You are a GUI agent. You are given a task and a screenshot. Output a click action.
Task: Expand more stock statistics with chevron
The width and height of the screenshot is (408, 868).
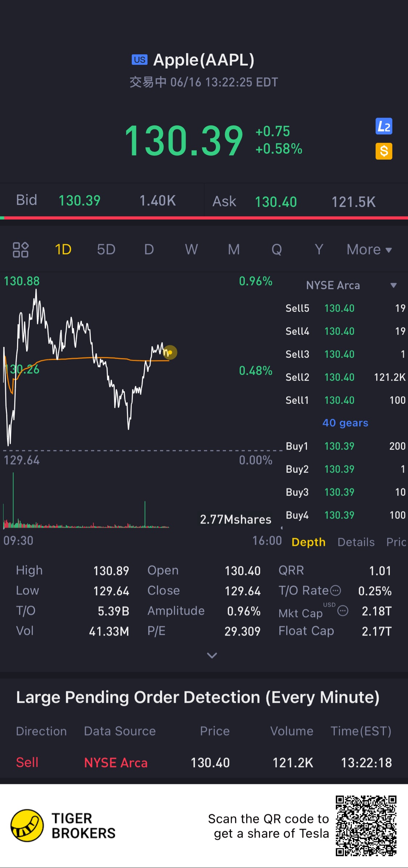212,655
